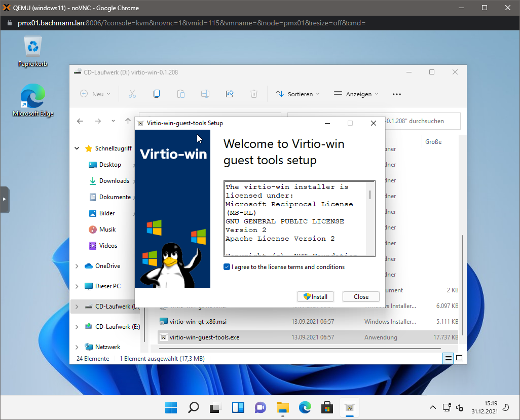520x420 pixels.
Task: Open Microsoft Store from the taskbar
Action: click(327, 407)
